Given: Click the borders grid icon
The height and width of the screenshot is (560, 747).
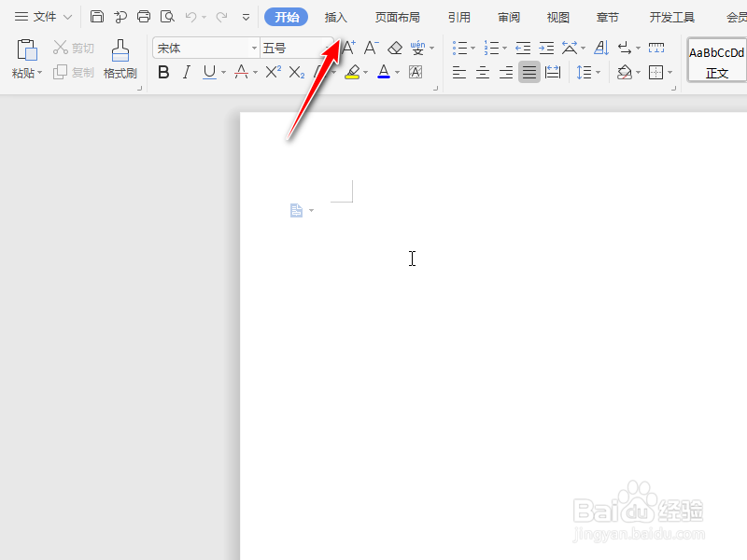Looking at the screenshot, I should click(656, 73).
